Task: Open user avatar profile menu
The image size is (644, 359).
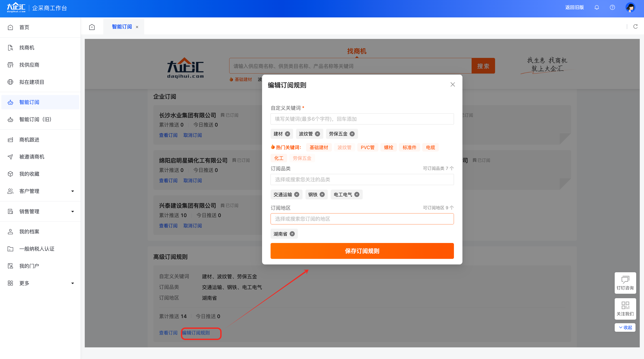Action: click(630, 8)
